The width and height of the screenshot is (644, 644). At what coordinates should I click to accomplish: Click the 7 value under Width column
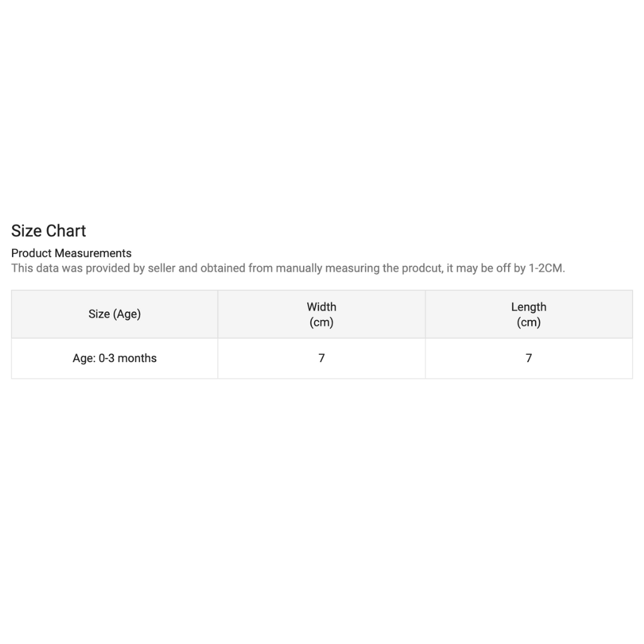point(321,358)
